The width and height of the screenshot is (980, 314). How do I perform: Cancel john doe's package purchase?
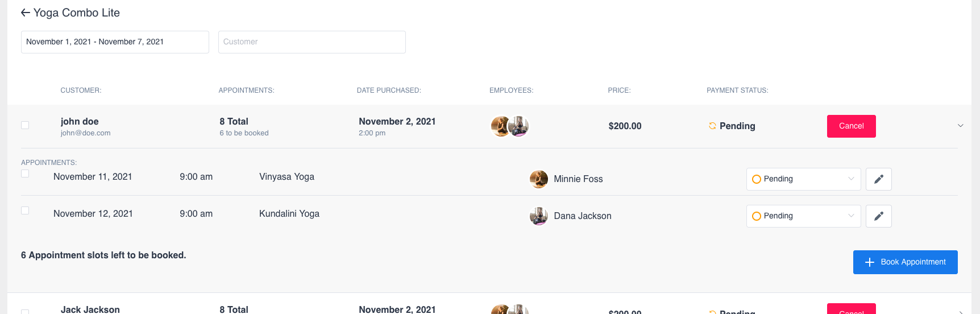click(851, 126)
